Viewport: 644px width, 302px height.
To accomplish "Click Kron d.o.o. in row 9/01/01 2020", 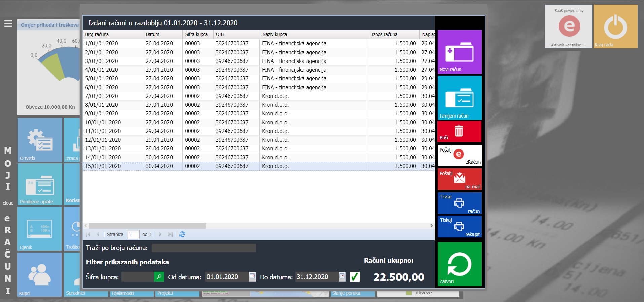I will coord(275,113).
